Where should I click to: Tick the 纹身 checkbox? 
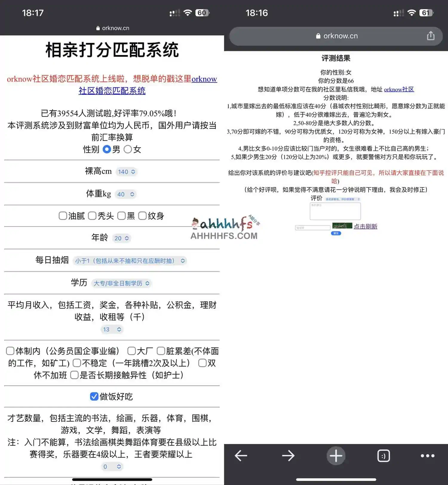tap(142, 216)
